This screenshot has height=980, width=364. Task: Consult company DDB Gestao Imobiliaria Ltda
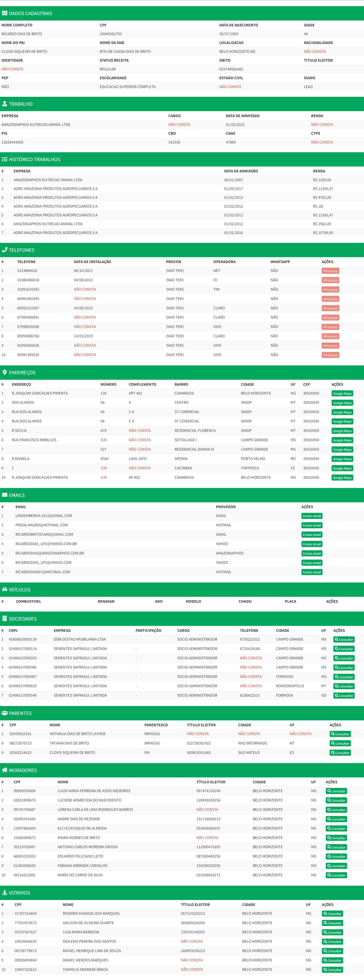click(x=344, y=639)
